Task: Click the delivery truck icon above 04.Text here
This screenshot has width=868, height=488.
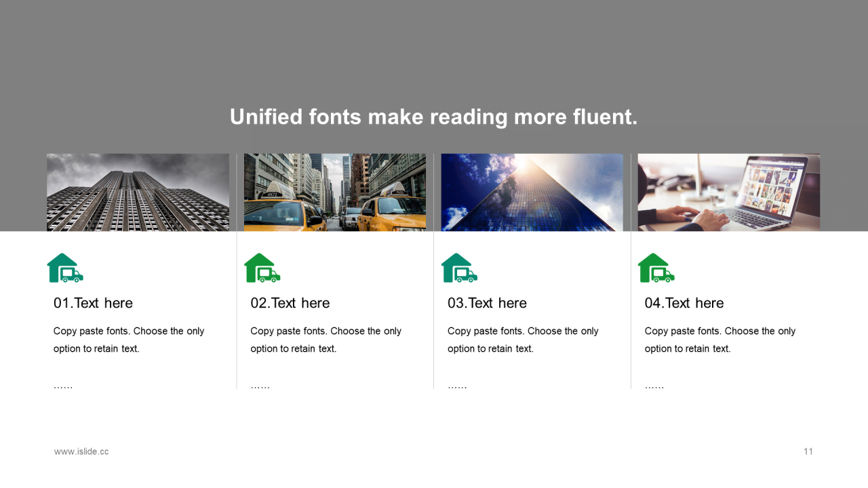Action: [x=656, y=268]
